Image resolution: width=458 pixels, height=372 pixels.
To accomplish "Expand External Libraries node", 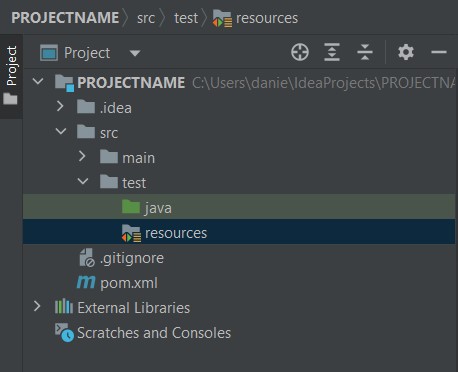I will pyautogui.click(x=37, y=306).
